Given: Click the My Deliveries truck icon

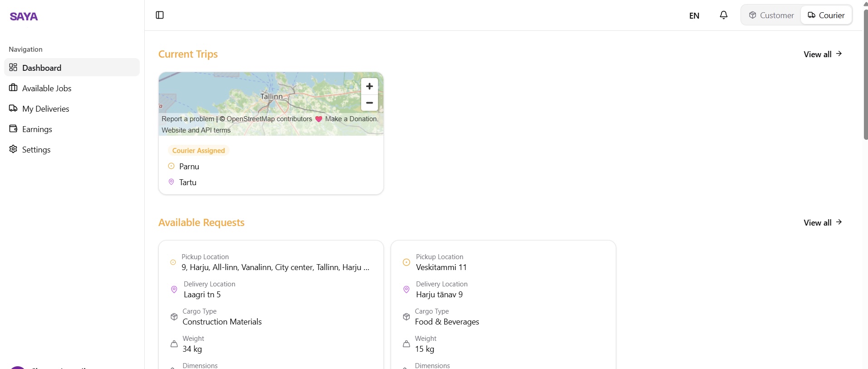Looking at the screenshot, I should point(13,108).
